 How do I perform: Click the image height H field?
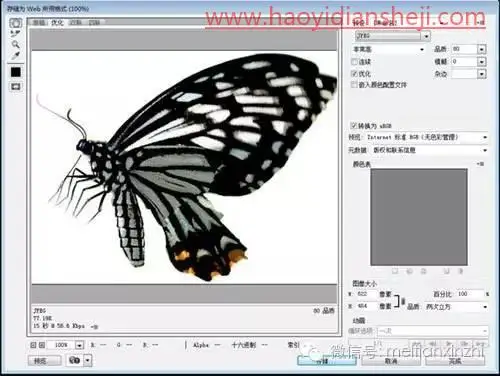click(x=366, y=306)
